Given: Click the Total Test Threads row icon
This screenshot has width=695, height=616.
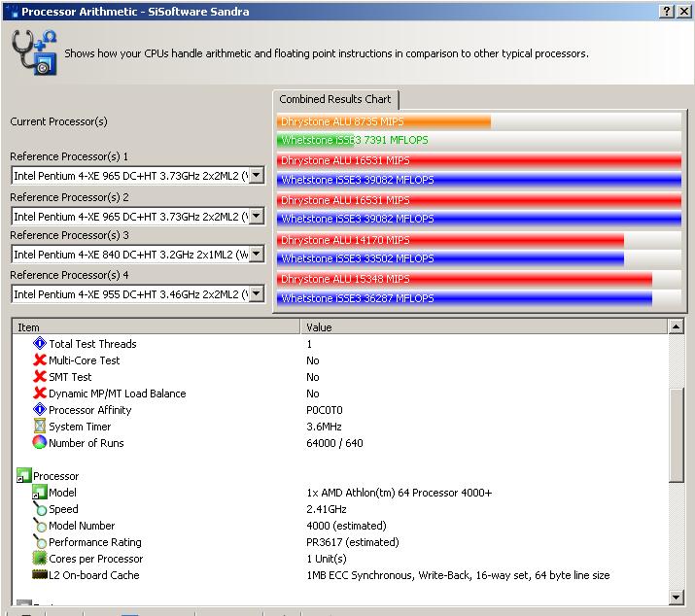Looking at the screenshot, I should [x=40, y=343].
